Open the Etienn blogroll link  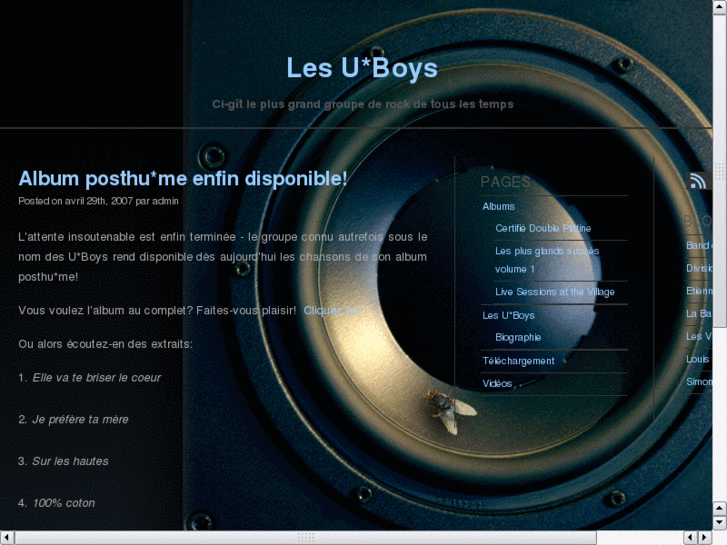(699, 291)
